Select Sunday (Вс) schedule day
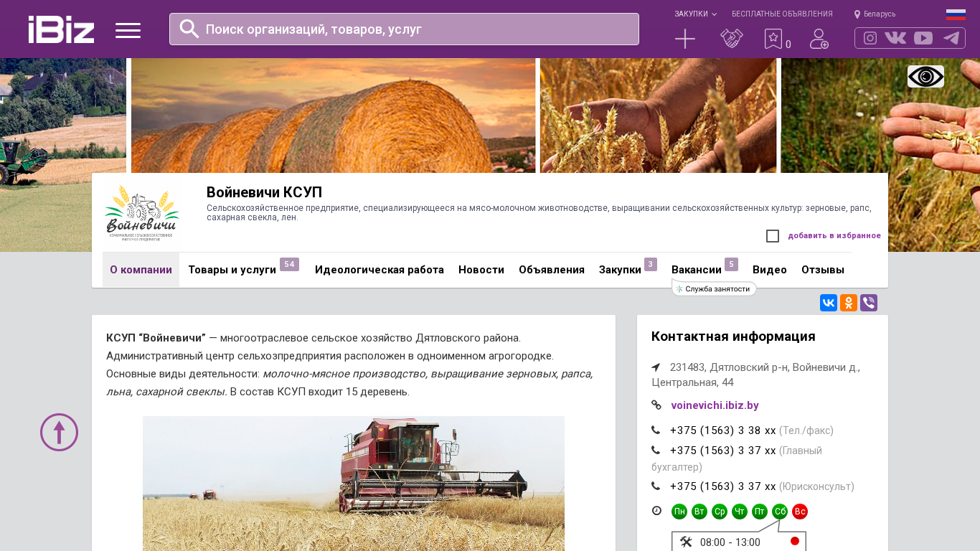The height and width of the screenshot is (551, 980). (x=800, y=512)
